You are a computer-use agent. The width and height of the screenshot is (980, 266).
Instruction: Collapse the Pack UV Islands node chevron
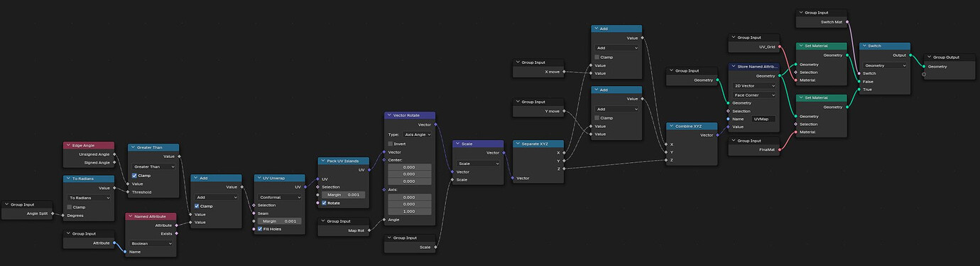tap(323, 161)
